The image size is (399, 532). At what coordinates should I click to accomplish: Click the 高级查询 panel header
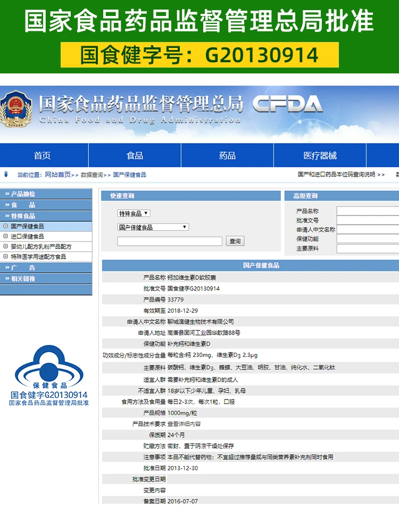point(342,196)
